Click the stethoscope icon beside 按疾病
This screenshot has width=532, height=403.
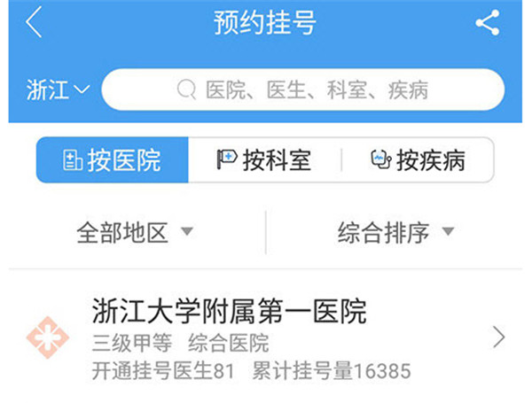coord(381,159)
